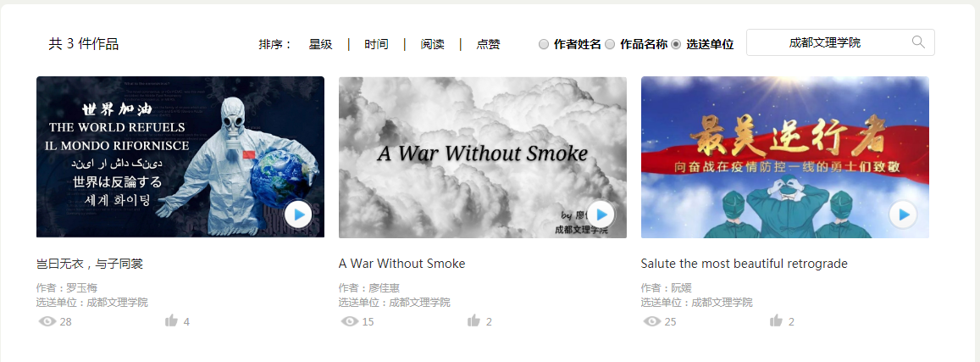The width and height of the screenshot is (980, 362).
Task: Click the eye views icon under 罗玉梅
Action: click(x=47, y=321)
